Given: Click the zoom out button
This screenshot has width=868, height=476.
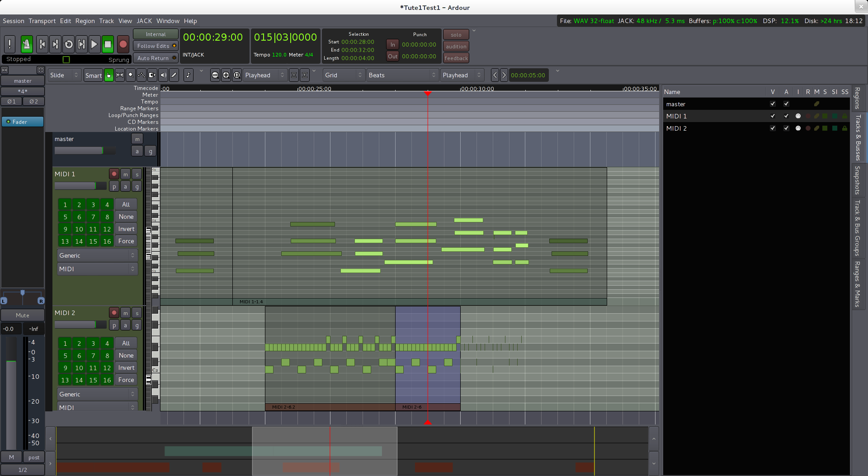Looking at the screenshot, I should click(215, 75).
